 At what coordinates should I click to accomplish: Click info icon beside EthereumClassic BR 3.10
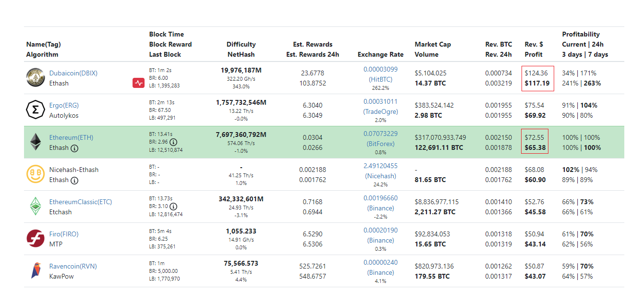click(x=173, y=207)
